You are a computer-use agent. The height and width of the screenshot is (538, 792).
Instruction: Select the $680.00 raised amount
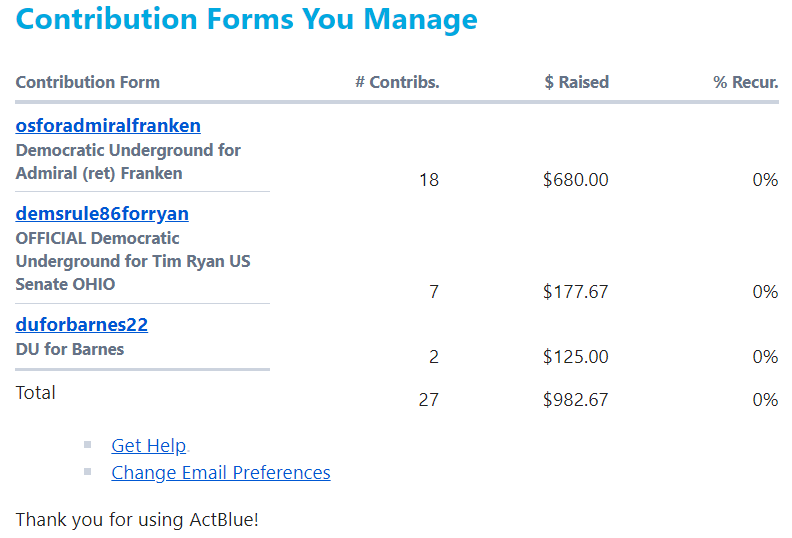coord(575,180)
